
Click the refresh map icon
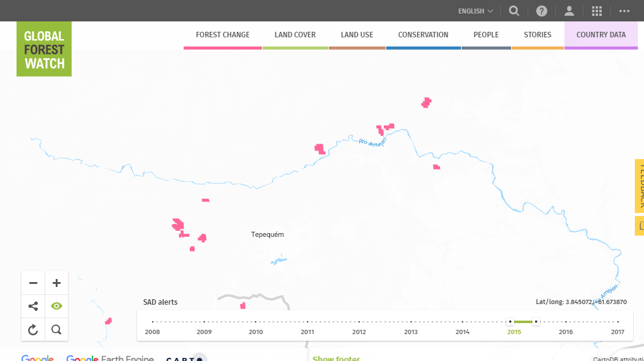[33, 329]
